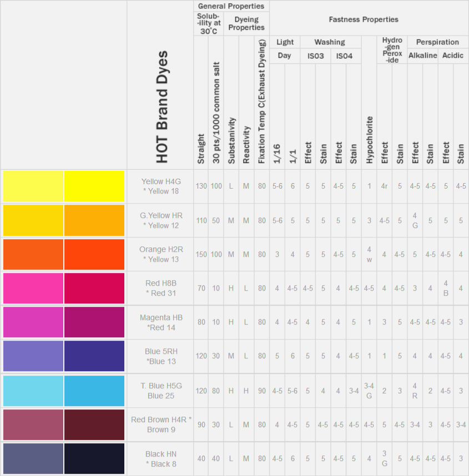
Task: Pick the deeper red-orange Orange H2R swatch
Action: point(94,255)
